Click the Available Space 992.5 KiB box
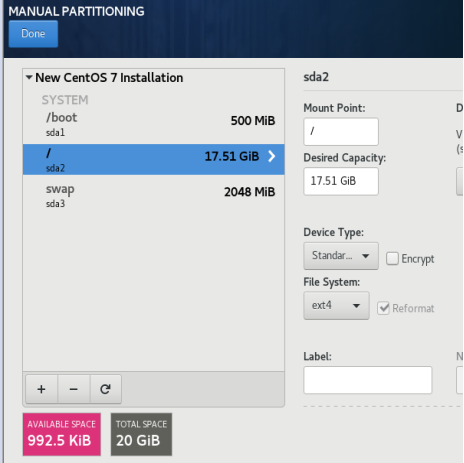464x463 pixels. [62, 434]
